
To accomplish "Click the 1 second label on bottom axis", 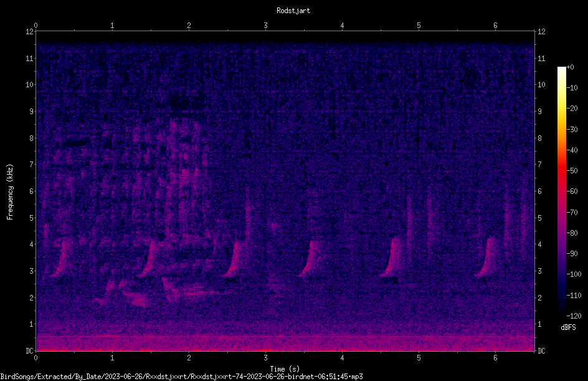I will 112,358.
